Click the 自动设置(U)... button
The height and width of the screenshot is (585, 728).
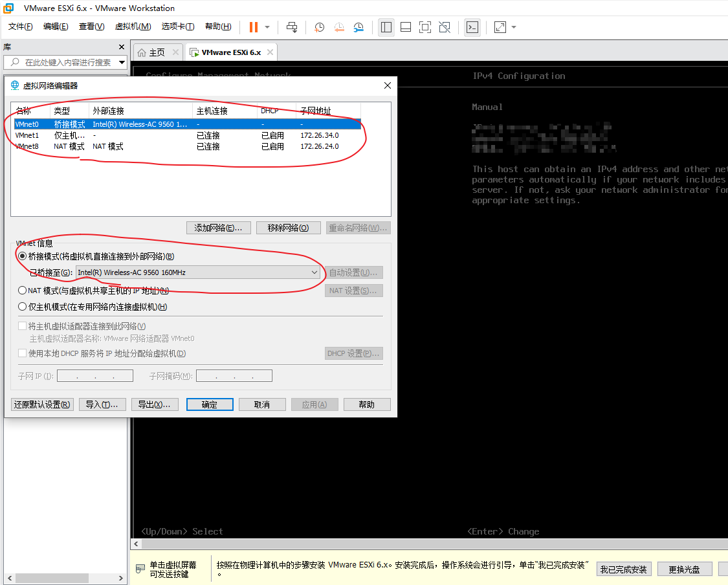click(354, 272)
